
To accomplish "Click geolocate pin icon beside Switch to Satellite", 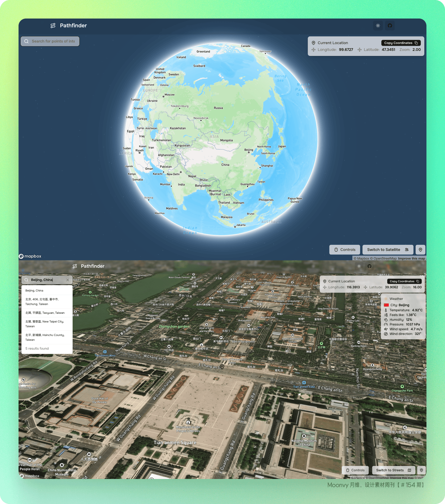I will pos(421,250).
